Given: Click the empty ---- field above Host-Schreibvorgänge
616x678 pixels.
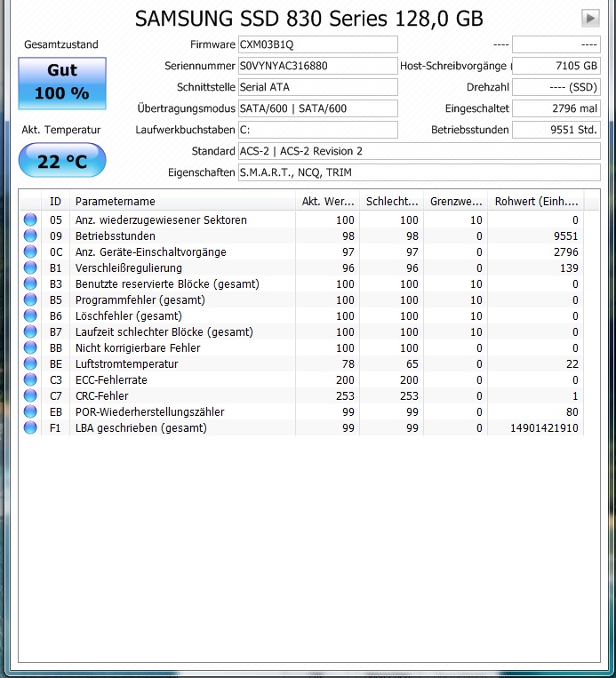Looking at the screenshot, I should [556, 44].
